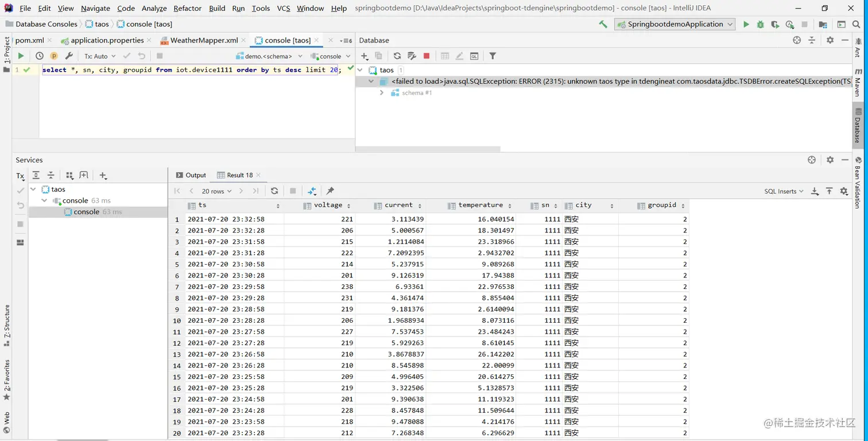The width and height of the screenshot is (868, 441).
Task: Open the Tx: Auto transaction mode dropdown
Action: [100, 56]
